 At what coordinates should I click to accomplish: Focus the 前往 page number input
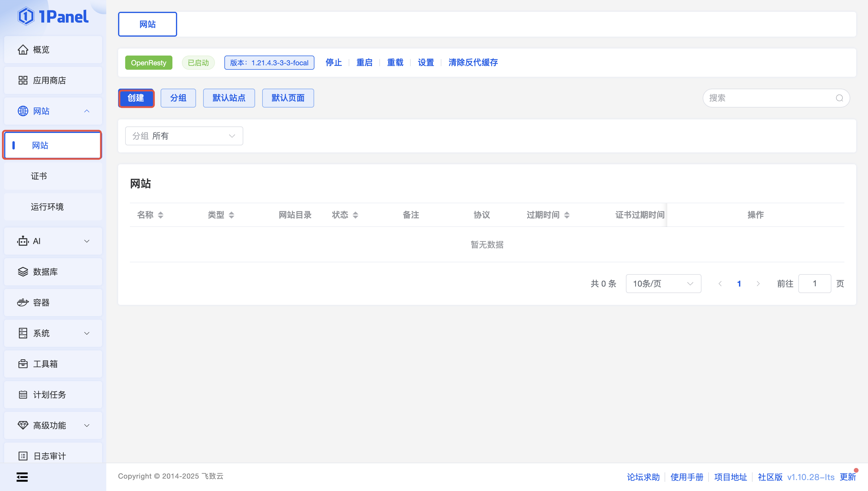[x=815, y=284]
